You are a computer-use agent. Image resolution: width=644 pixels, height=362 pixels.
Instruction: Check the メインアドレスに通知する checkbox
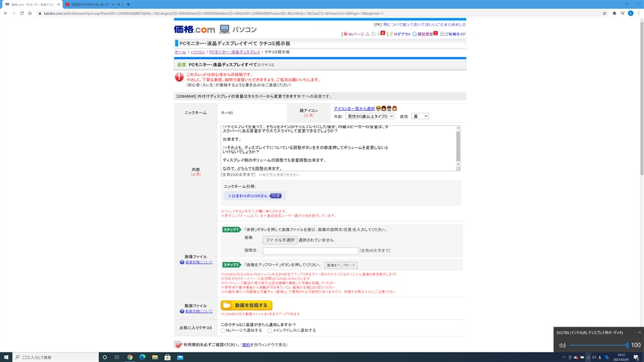pos(269,331)
